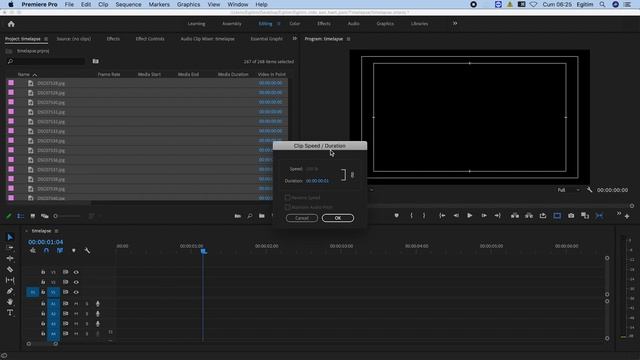Click Cancel in Clip Speed dialog
Image resolution: width=640 pixels, height=360 pixels.
302,218
